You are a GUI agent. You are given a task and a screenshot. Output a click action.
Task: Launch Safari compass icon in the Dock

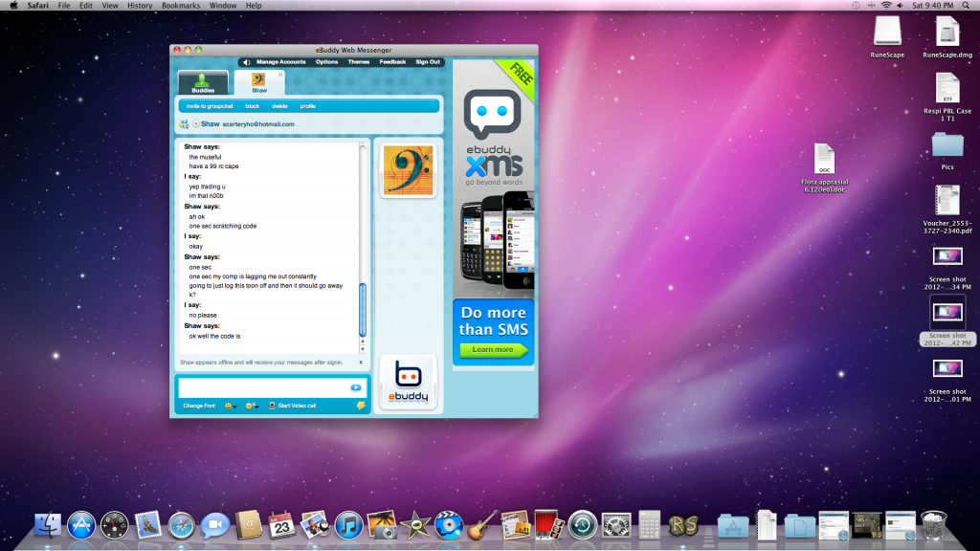181,525
